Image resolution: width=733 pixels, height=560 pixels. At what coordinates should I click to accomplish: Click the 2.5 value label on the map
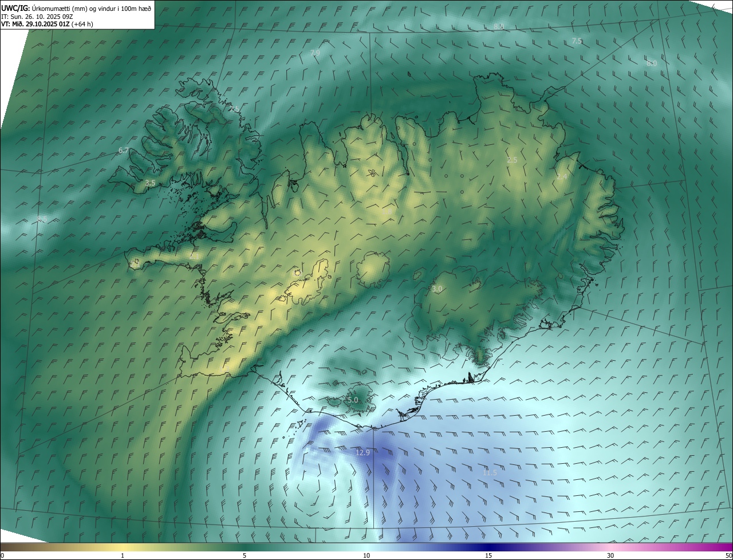(512, 160)
